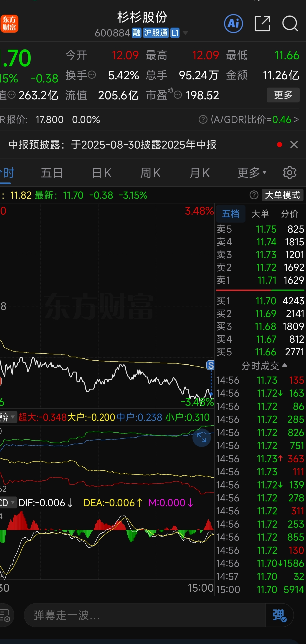Tap 卖1 order row 11.71
This screenshot has height=644, width=306.
tap(260, 280)
